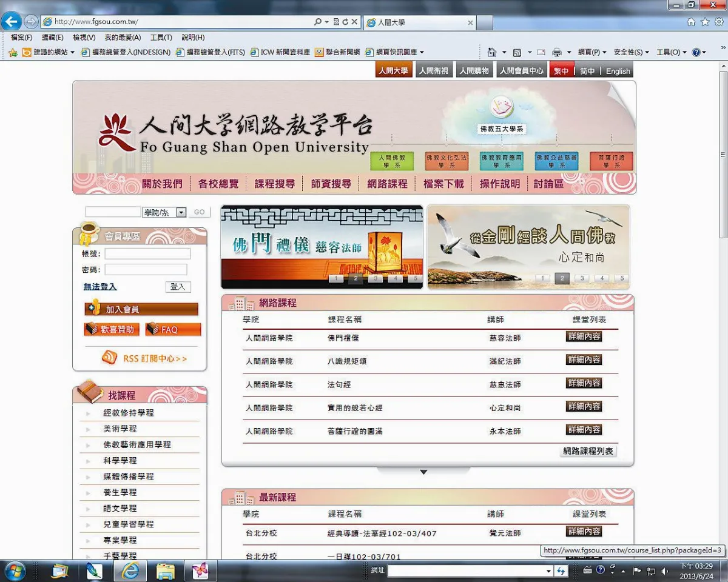Screen dimensions: 728x582
Task: Open the 檢視(V) menu
Action: coord(84,38)
